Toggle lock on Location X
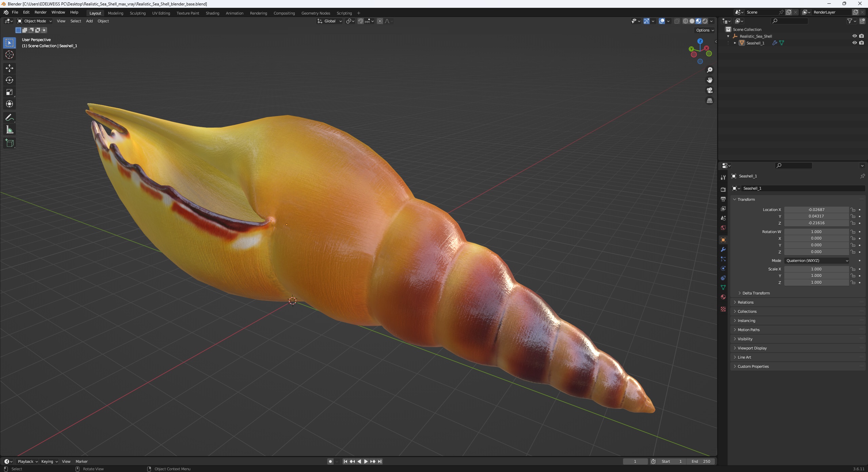868x472 pixels. pyautogui.click(x=853, y=210)
